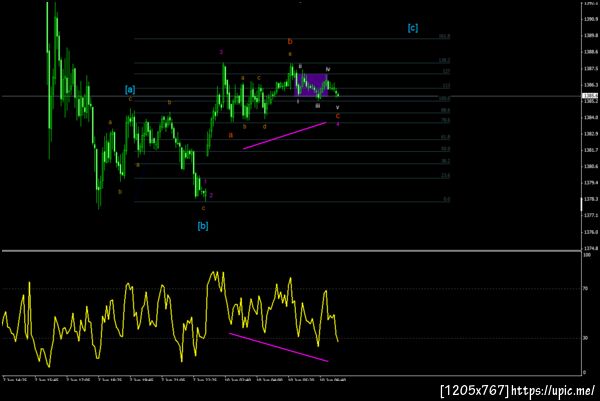Click the 38.2 Fibonacci level label
The width and height of the screenshot is (600, 401).
[445, 161]
